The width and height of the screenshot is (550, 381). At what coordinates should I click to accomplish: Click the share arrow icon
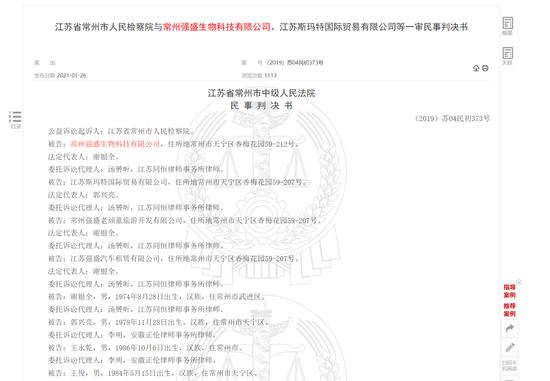[x=510, y=328]
